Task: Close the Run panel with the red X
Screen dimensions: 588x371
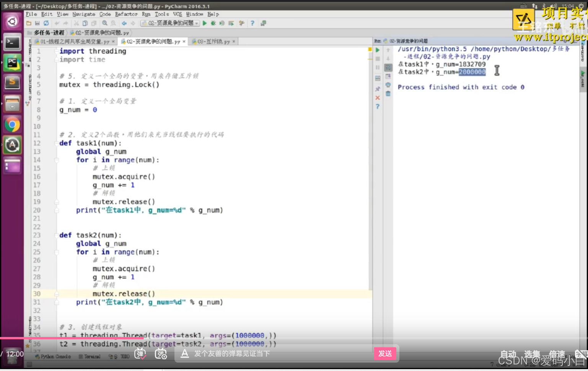Action: tap(378, 98)
